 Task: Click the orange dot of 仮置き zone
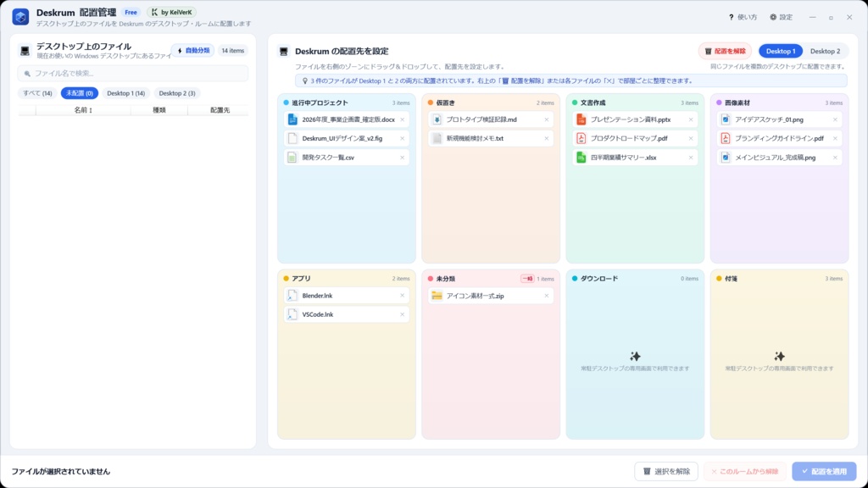(x=431, y=103)
